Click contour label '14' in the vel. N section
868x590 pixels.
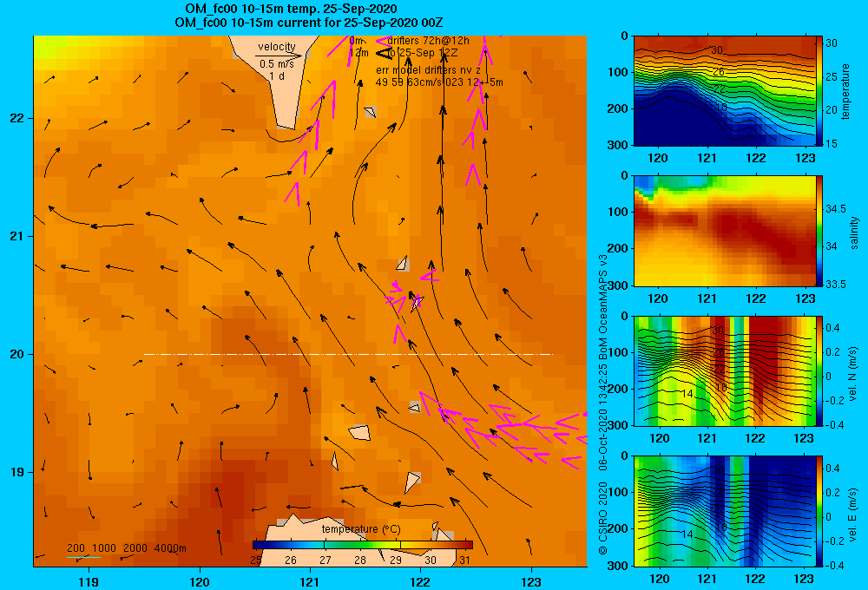click(687, 394)
